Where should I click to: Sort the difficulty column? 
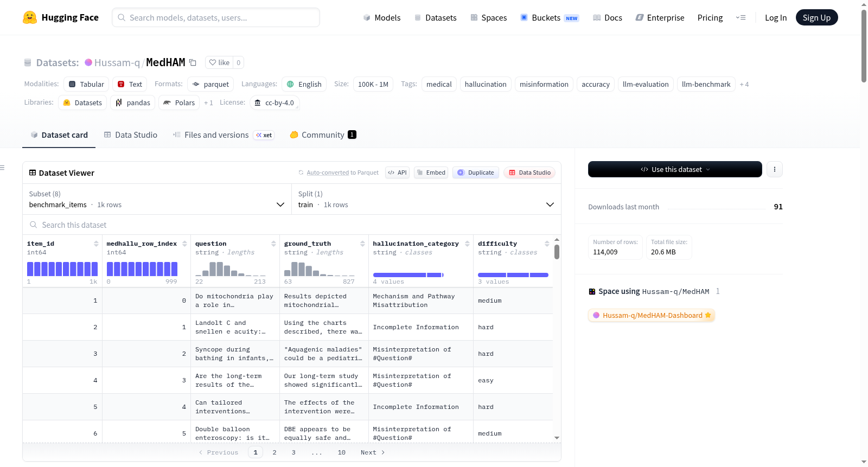click(x=547, y=244)
